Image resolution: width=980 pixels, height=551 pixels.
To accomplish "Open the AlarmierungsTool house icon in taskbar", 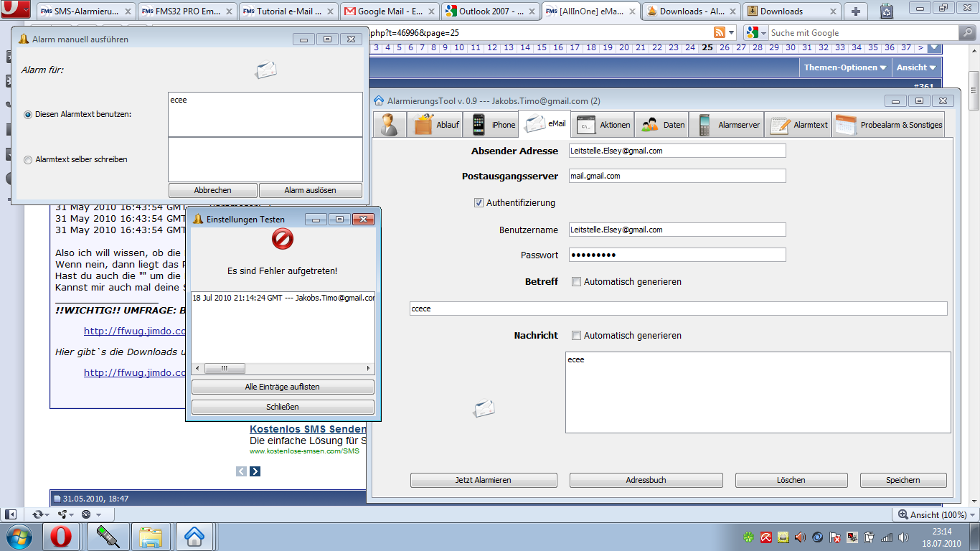I will point(194,537).
